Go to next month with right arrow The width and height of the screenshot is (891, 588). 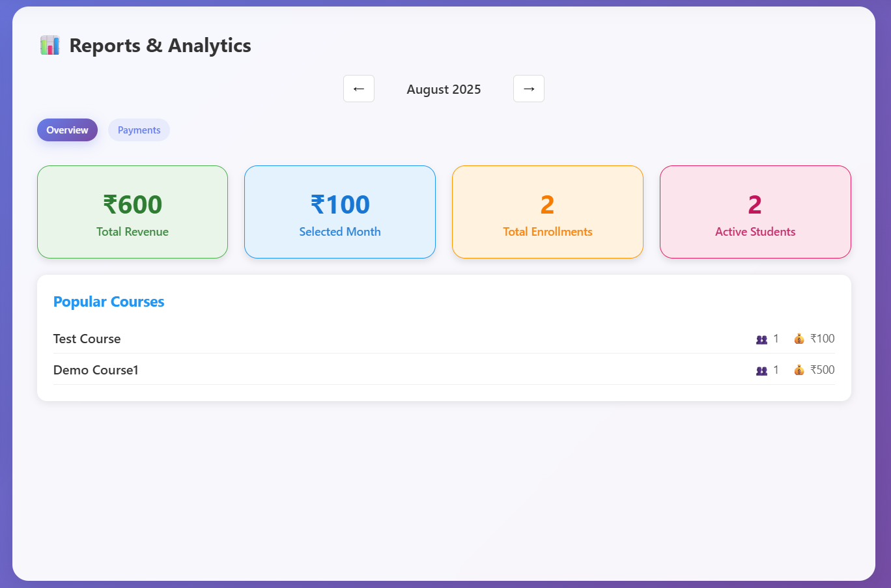[529, 89]
